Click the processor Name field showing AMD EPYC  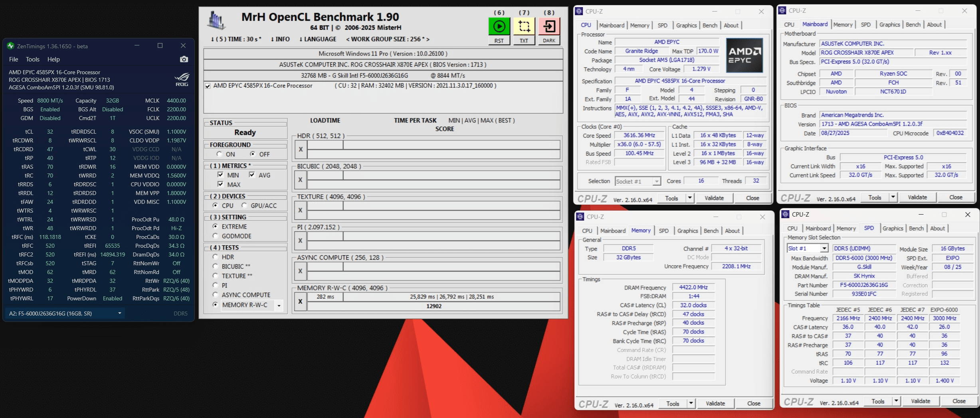click(667, 42)
